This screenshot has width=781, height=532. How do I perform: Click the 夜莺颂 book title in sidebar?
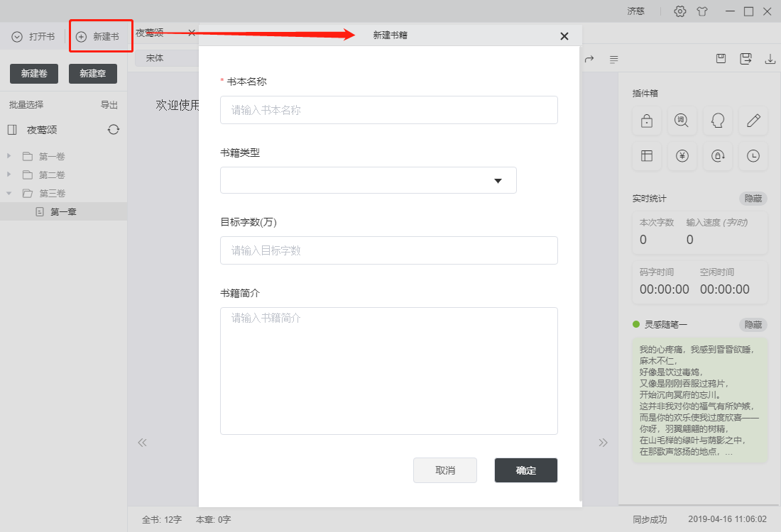[x=42, y=130]
